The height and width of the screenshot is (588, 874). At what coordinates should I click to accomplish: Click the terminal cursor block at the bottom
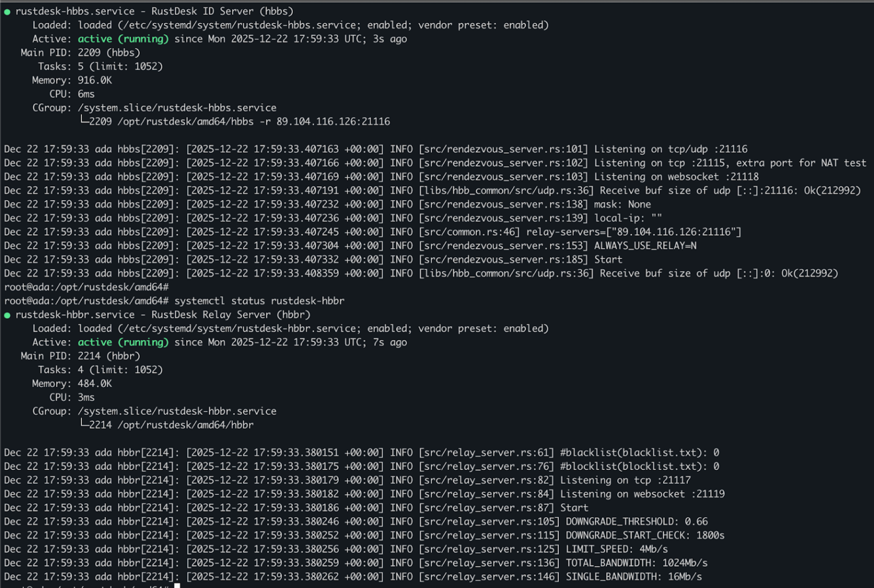[x=177, y=585]
